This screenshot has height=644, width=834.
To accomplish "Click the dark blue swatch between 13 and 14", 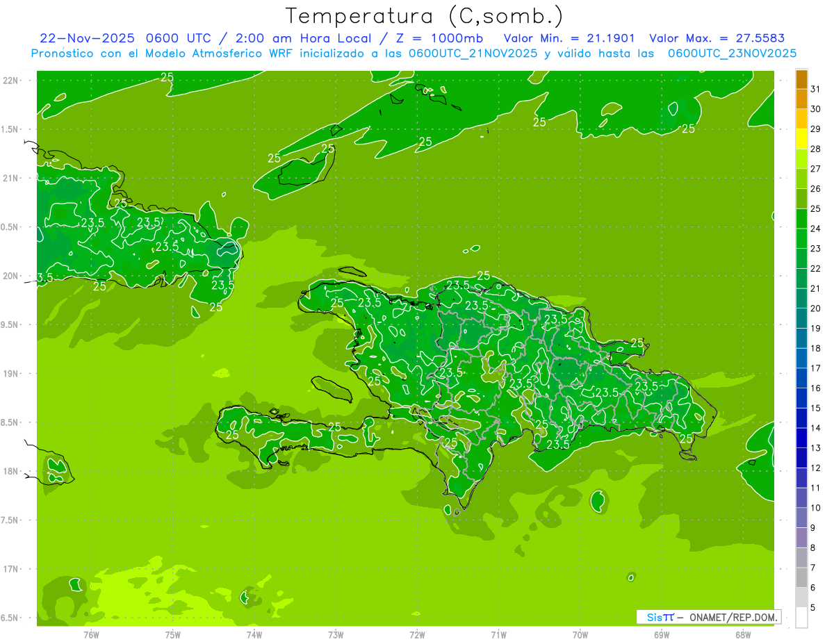I will [801, 438].
